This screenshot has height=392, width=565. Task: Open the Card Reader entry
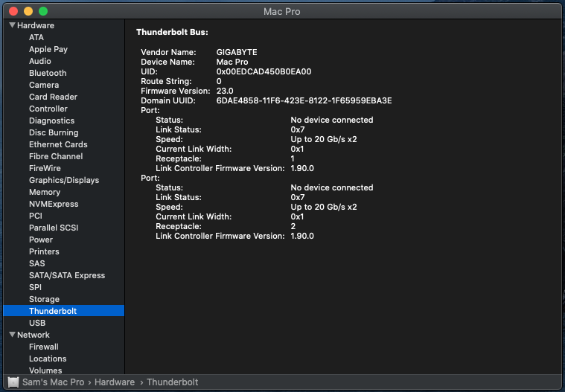[x=53, y=97]
